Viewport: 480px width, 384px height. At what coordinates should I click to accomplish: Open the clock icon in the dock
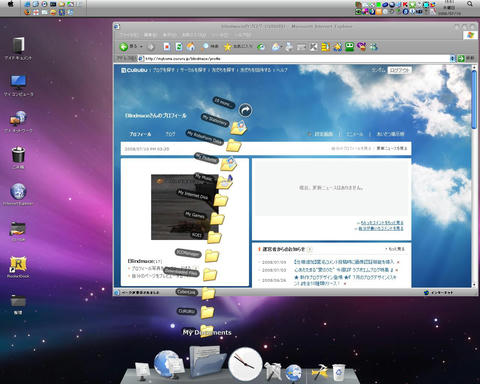point(245,364)
